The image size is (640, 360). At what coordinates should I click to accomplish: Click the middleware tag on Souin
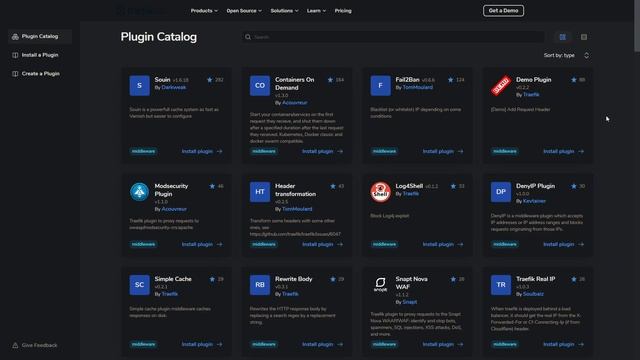coord(143,151)
